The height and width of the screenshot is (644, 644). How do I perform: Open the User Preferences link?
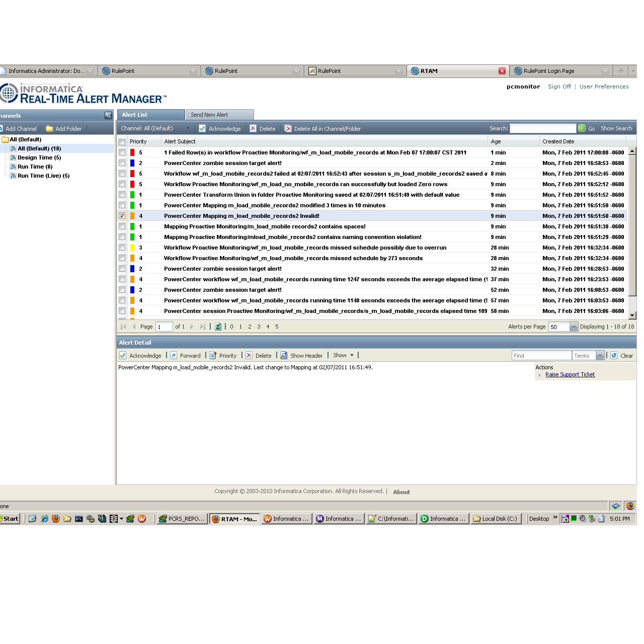pyautogui.click(x=604, y=87)
